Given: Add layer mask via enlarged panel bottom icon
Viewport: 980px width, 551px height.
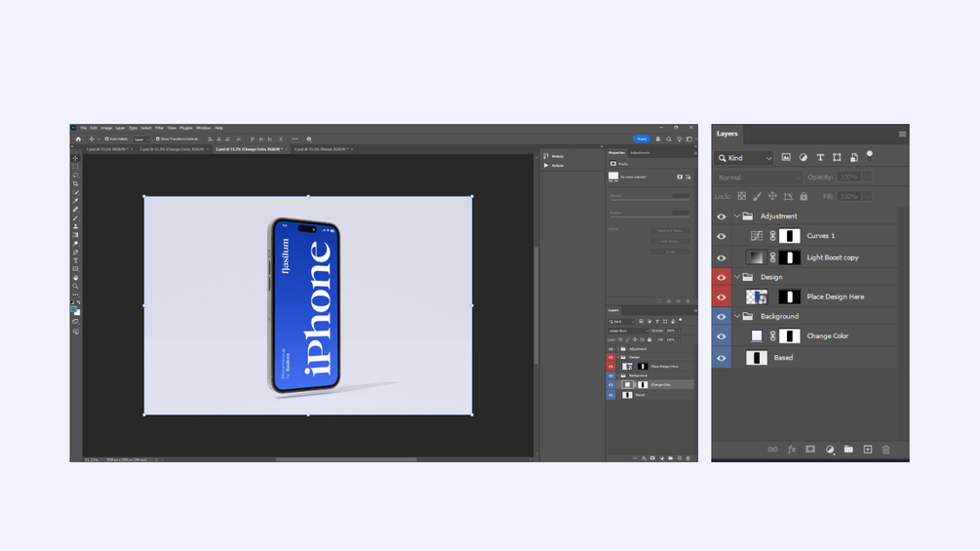Looking at the screenshot, I should pos(810,450).
